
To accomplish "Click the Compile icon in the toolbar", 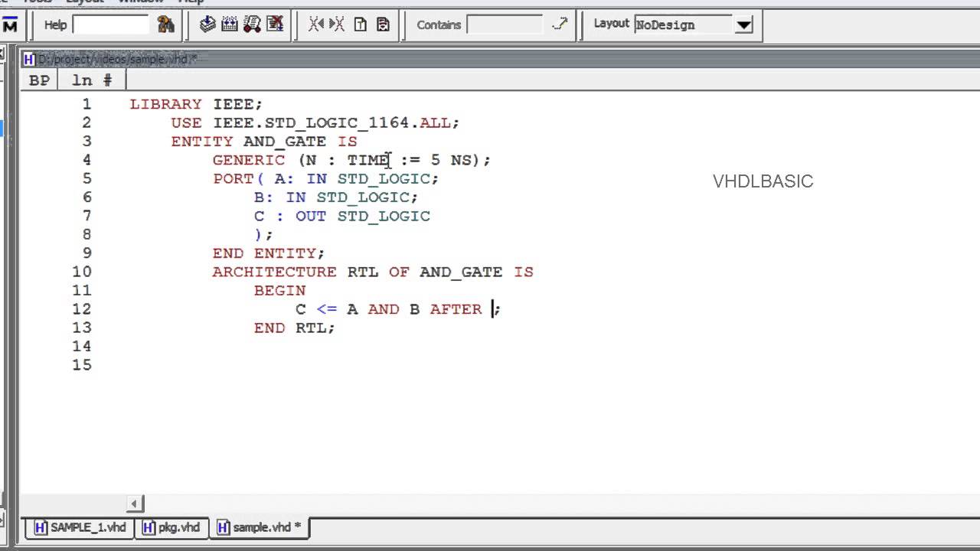I will pos(207,24).
